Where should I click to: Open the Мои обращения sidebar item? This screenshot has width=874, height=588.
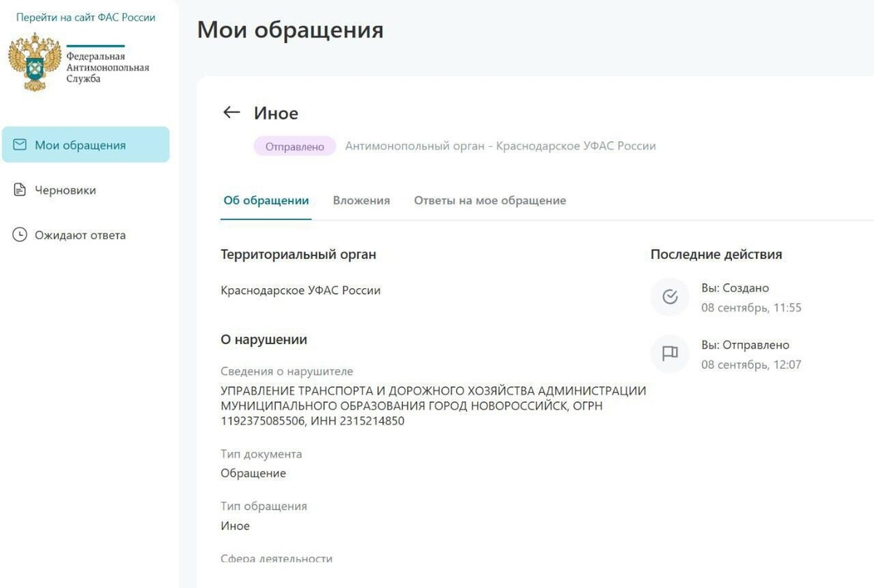click(x=86, y=145)
